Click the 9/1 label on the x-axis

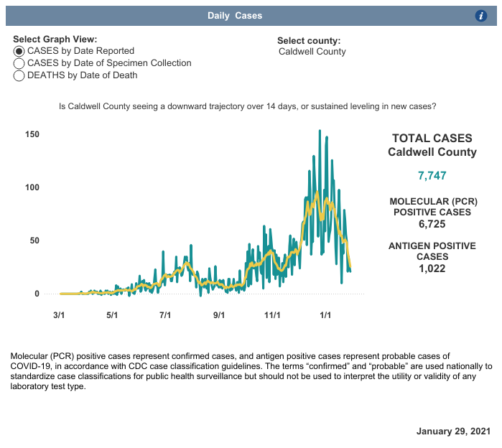click(x=218, y=315)
